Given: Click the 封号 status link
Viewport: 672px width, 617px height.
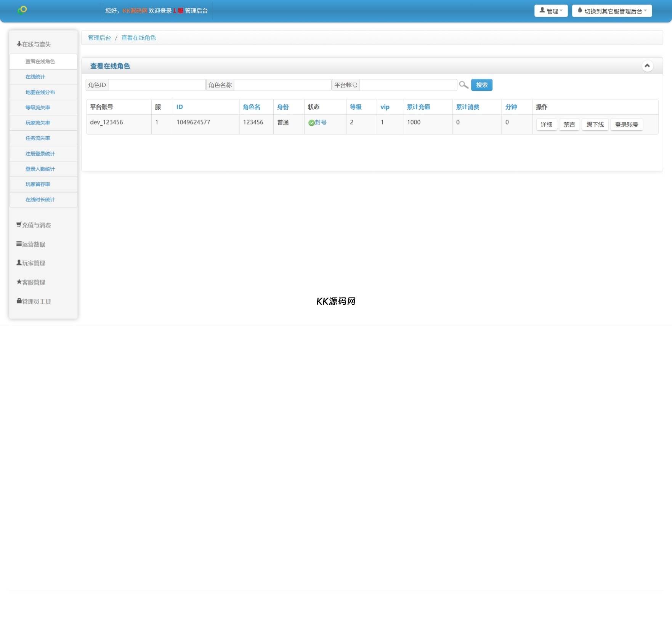Looking at the screenshot, I should (x=321, y=122).
